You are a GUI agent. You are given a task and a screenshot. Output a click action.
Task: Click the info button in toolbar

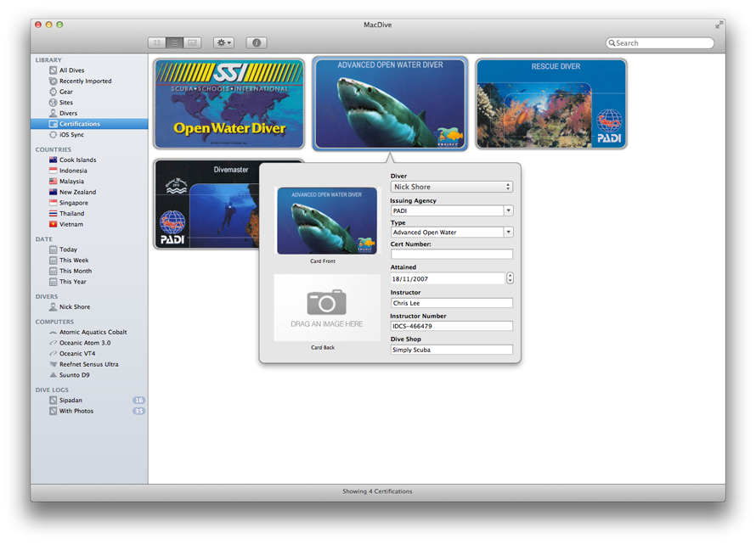point(257,43)
